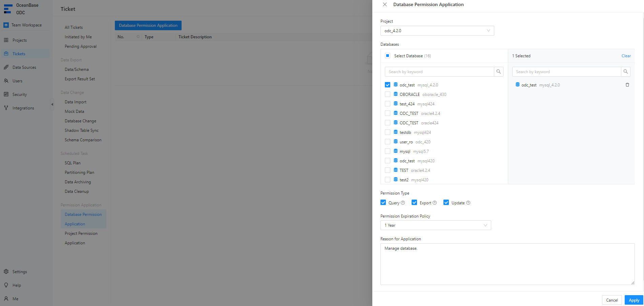
Task: Click search icon in selected databases panel
Action: click(x=625, y=72)
